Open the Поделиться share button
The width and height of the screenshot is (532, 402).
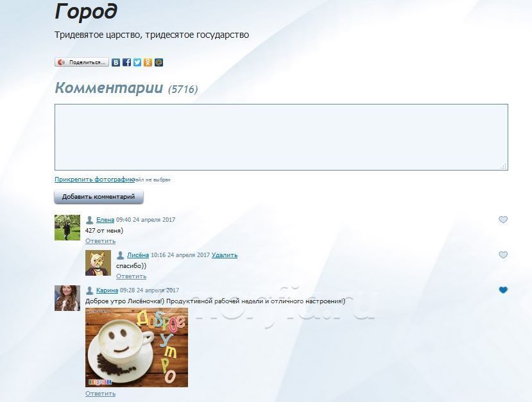click(82, 62)
